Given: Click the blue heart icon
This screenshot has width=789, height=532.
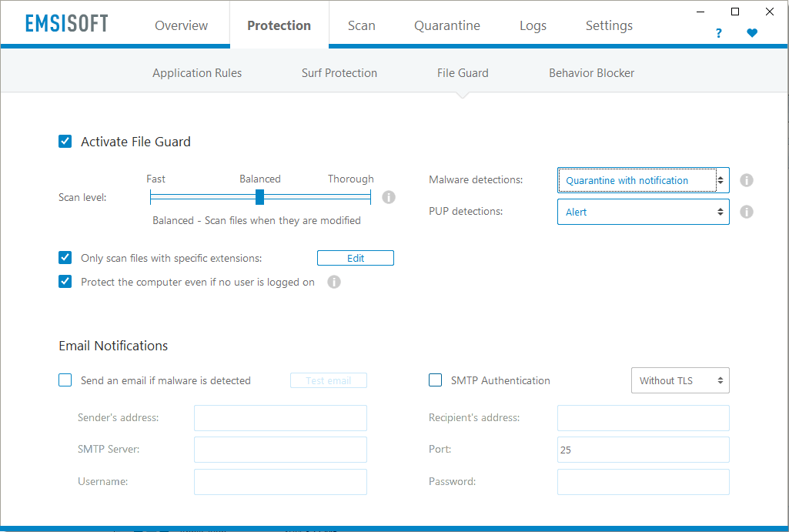Looking at the screenshot, I should coord(752,32).
